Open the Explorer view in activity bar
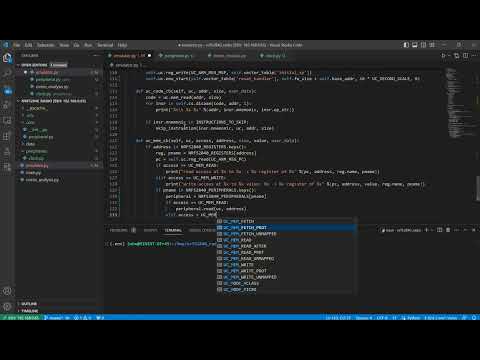Screen dimensions: 480x360 coord(7,58)
